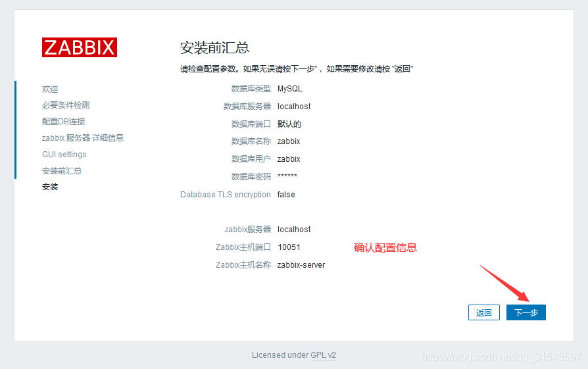The image size is (588, 369).
Task: Click the zabbix-server host name value
Action: tap(301, 265)
